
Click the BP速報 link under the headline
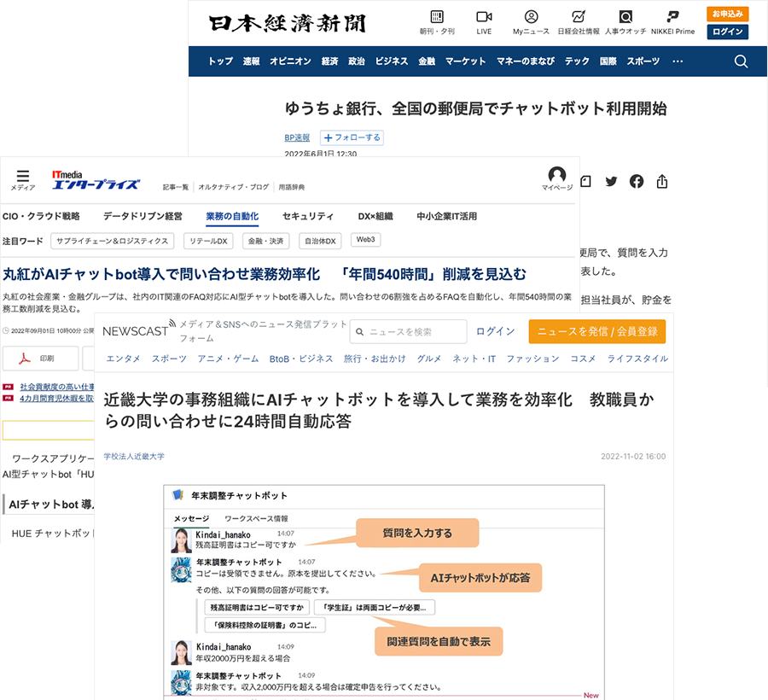coord(297,137)
